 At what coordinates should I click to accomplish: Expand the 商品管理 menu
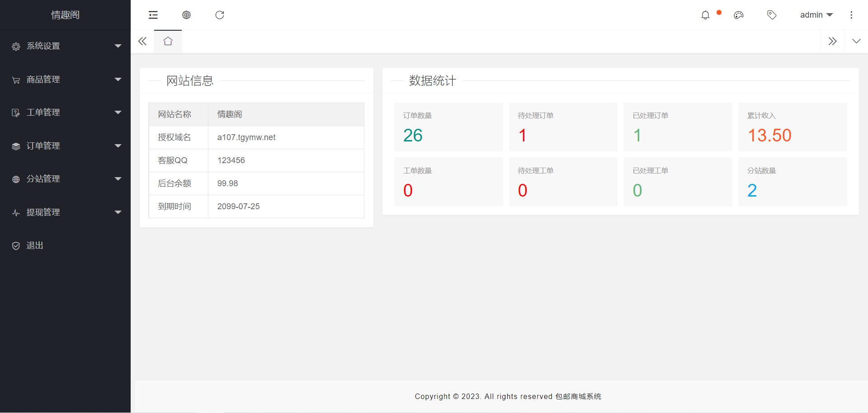[65, 80]
